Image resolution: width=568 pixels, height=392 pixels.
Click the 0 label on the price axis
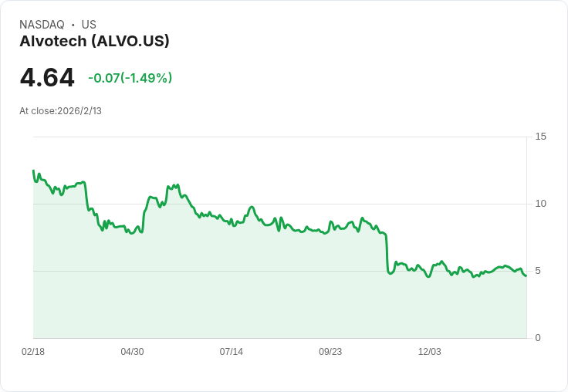pyautogui.click(x=538, y=338)
